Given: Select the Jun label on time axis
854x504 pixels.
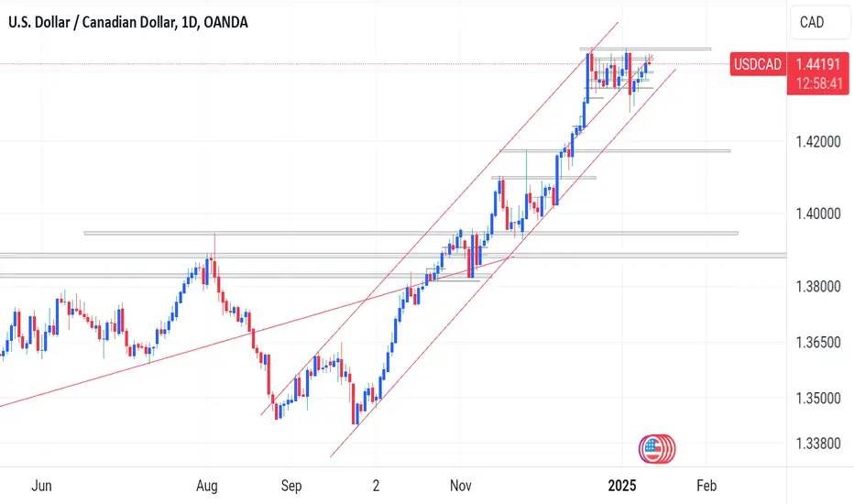Looking at the screenshot, I should pos(41,486).
